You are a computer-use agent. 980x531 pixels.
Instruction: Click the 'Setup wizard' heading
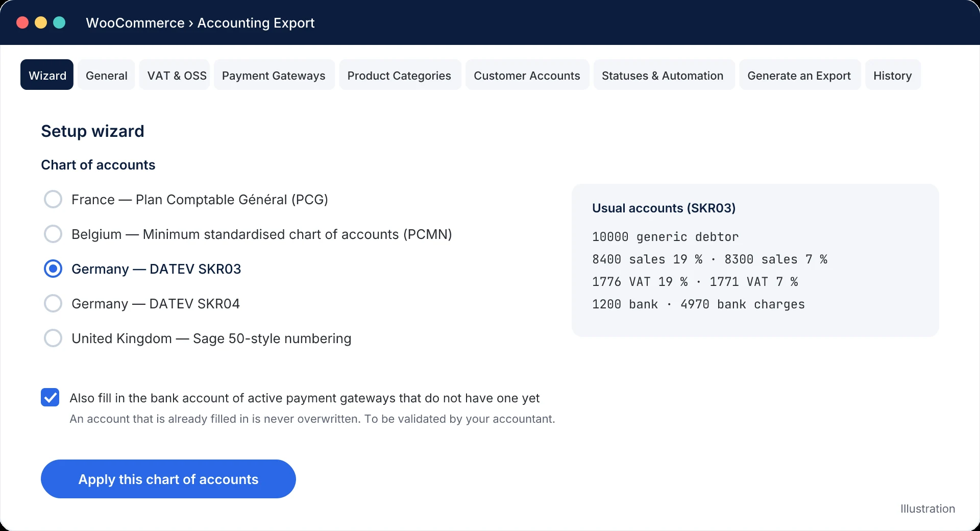[x=92, y=131]
